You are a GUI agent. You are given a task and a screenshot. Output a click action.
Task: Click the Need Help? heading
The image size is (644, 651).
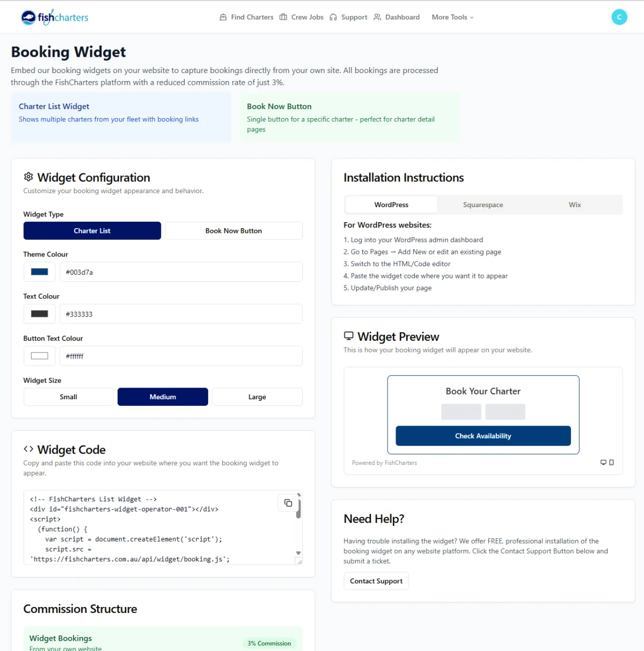pos(374,518)
